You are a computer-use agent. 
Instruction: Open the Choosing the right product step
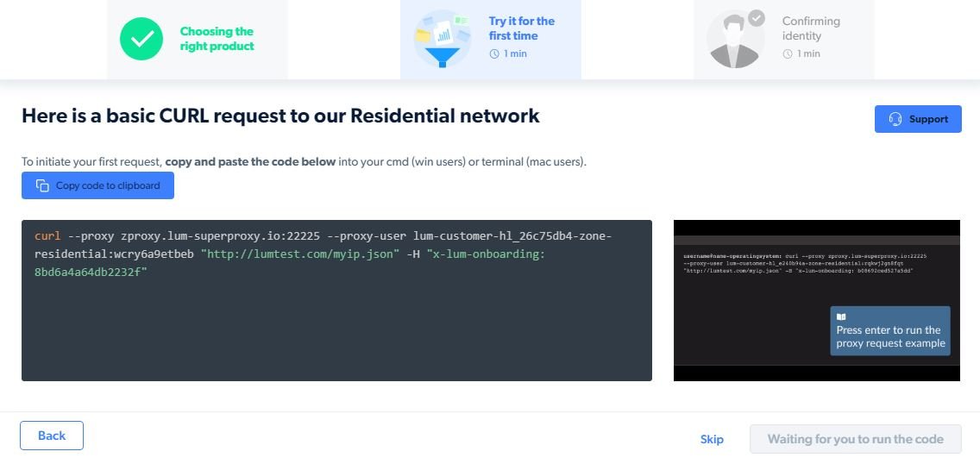[198, 39]
